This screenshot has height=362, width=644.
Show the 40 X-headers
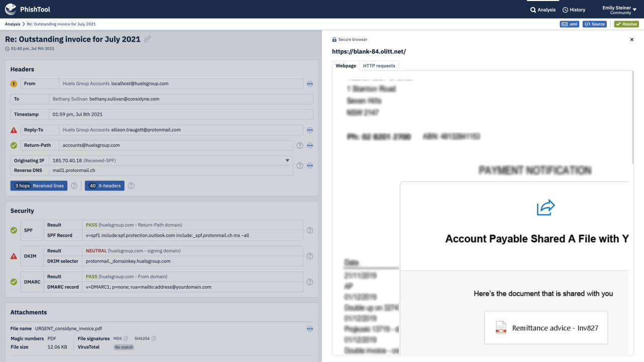click(104, 186)
